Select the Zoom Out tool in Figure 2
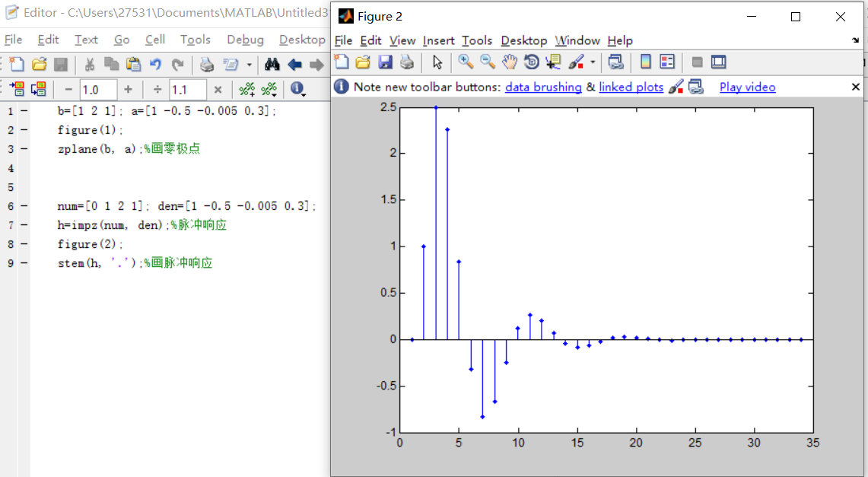This screenshot has width=868, height=477. pos(488,62)
